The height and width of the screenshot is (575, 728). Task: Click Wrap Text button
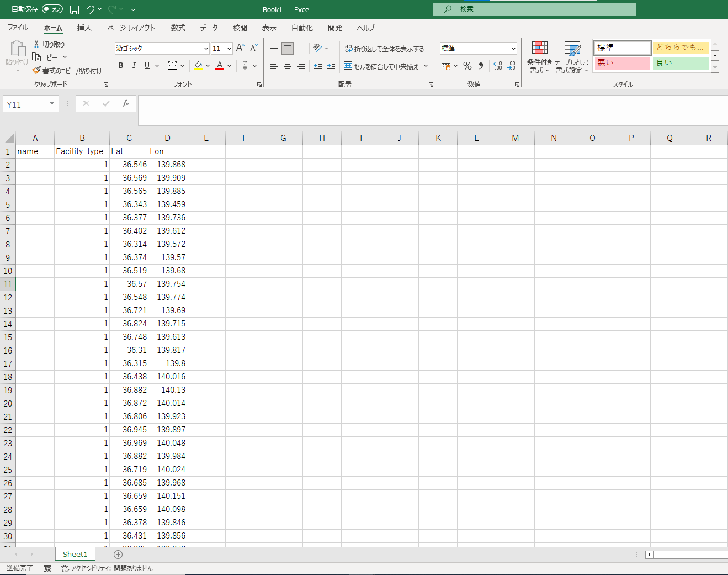[384, 49]
